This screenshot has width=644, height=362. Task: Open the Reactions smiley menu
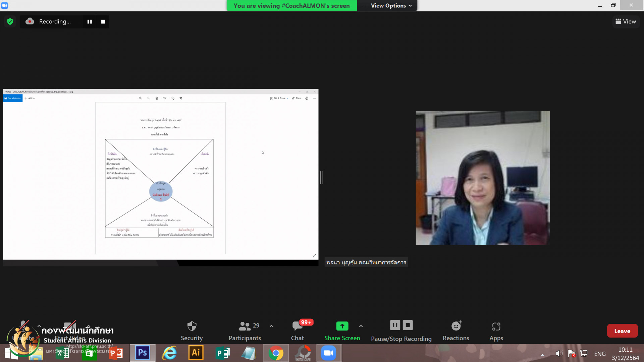coord(456,326)
